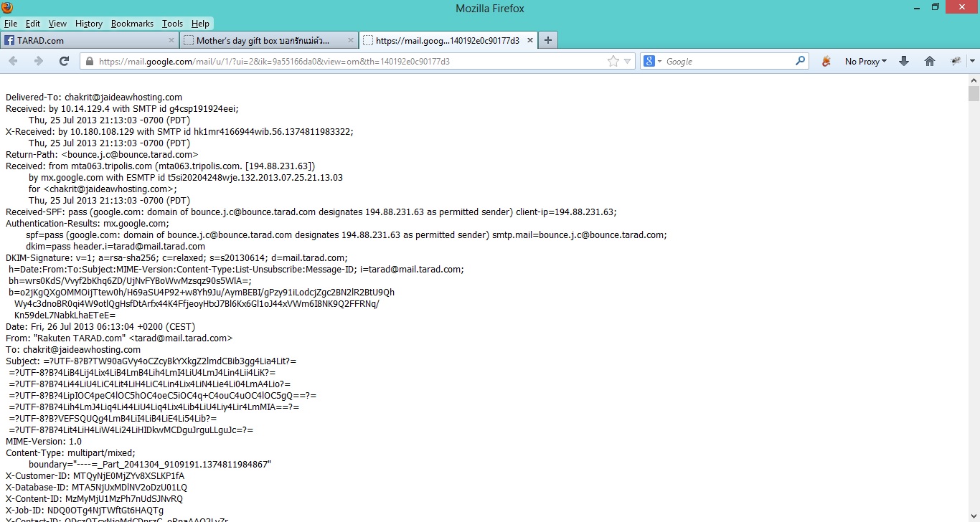Switch to the TARAD.com tab
This screenshot has width=980, height=522.
90,41
